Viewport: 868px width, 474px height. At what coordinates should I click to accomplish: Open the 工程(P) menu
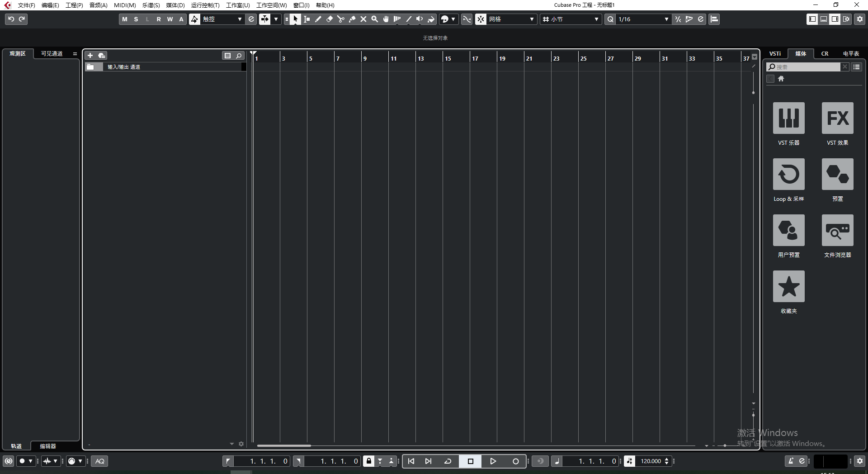tap(74, 5)
